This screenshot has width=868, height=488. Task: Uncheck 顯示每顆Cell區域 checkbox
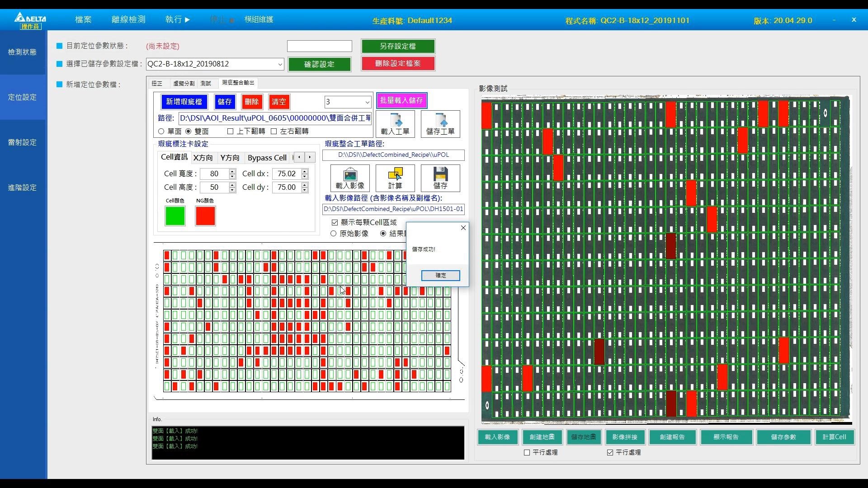[x=335, y=222]
